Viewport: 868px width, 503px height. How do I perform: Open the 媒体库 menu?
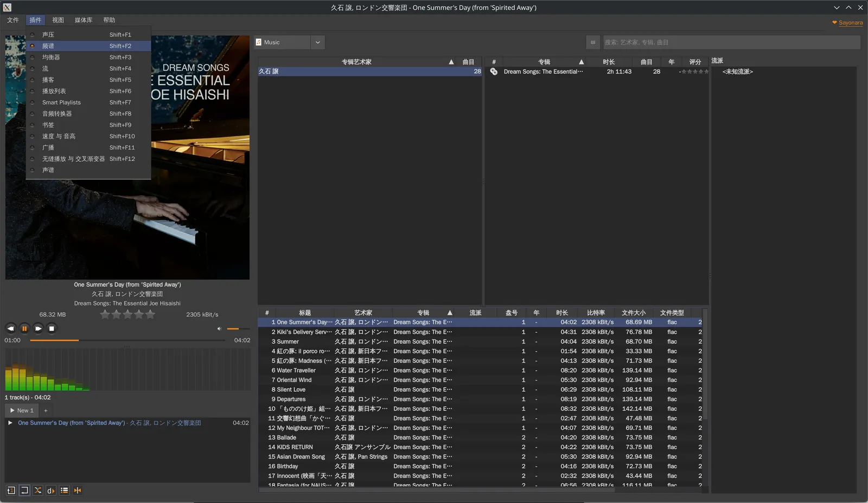84,20
